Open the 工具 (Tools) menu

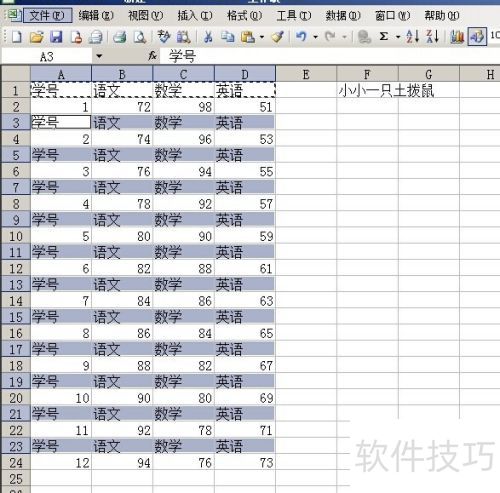point(294,15)
